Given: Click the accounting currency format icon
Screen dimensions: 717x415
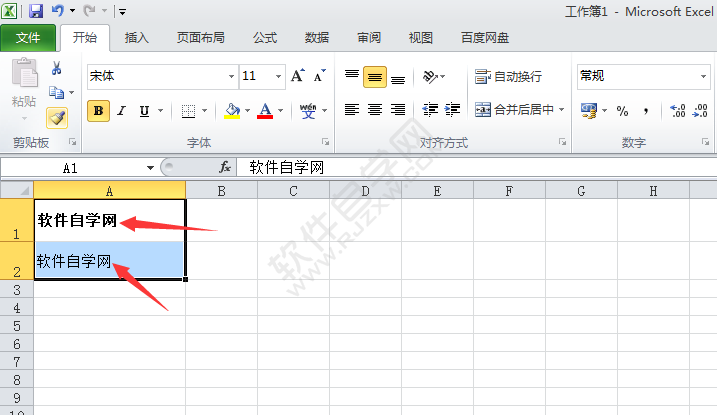Looking at the screenshot, I should click(589, 111).
